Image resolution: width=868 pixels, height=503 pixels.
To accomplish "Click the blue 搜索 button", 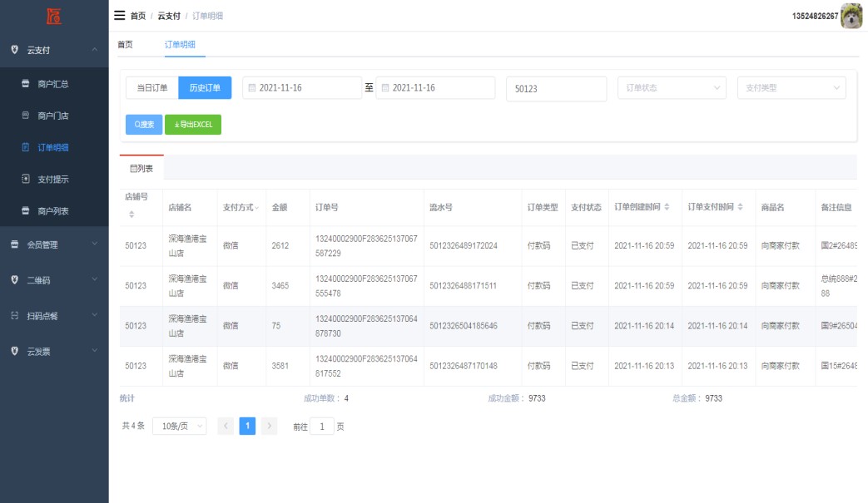I will pyautogui.click(x=144, y=125).
